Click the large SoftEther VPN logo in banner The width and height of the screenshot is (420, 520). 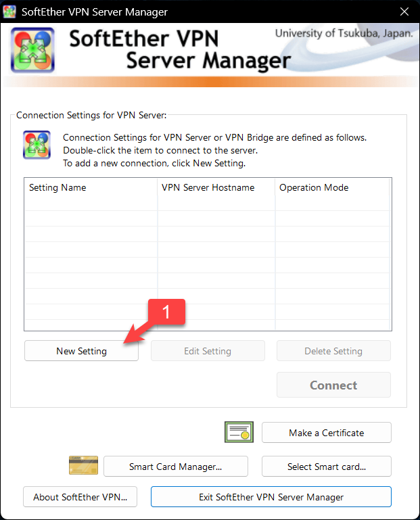pyautogui.click(x=32, y=50)
